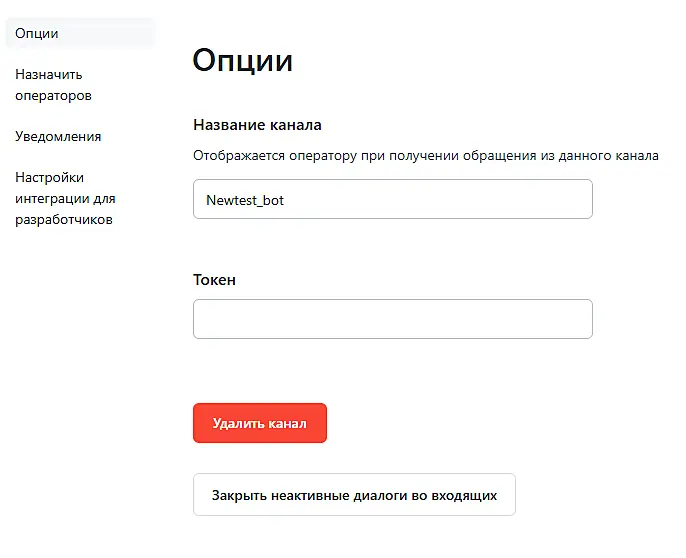This screenshot has height=558, width=686.
Task: Click the word разработчиков in the sidebar
Action: click(64, 219)
